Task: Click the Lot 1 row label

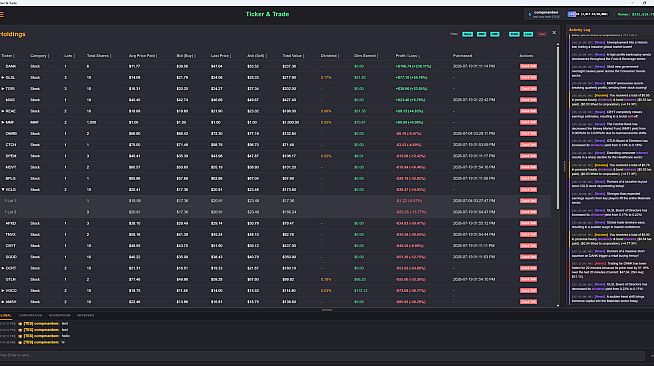Action: pyautogui.click(x=10, y=201)
